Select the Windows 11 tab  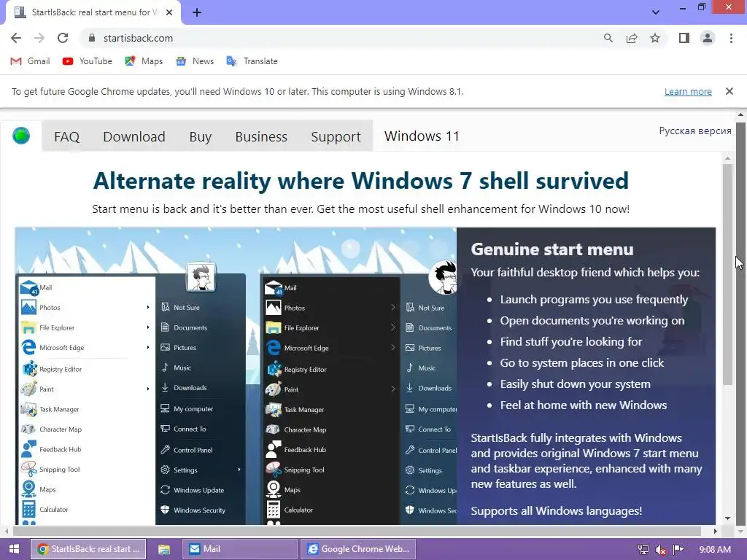click(422, 136)
